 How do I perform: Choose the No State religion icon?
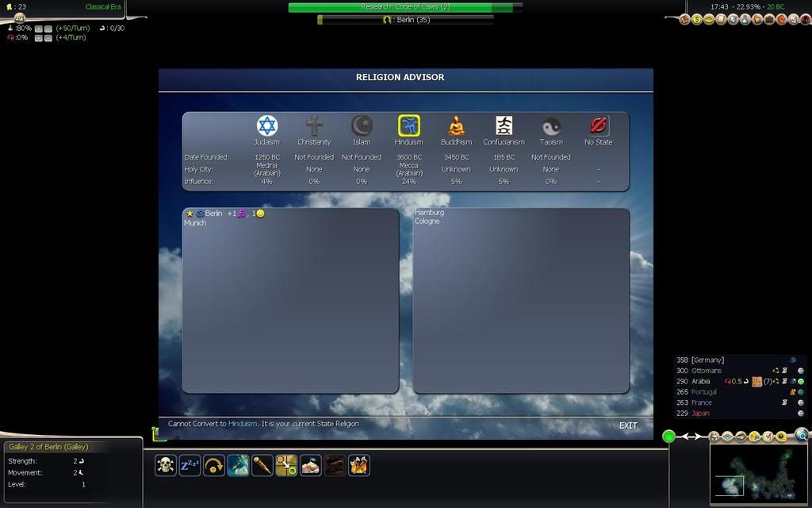[598, 125]
